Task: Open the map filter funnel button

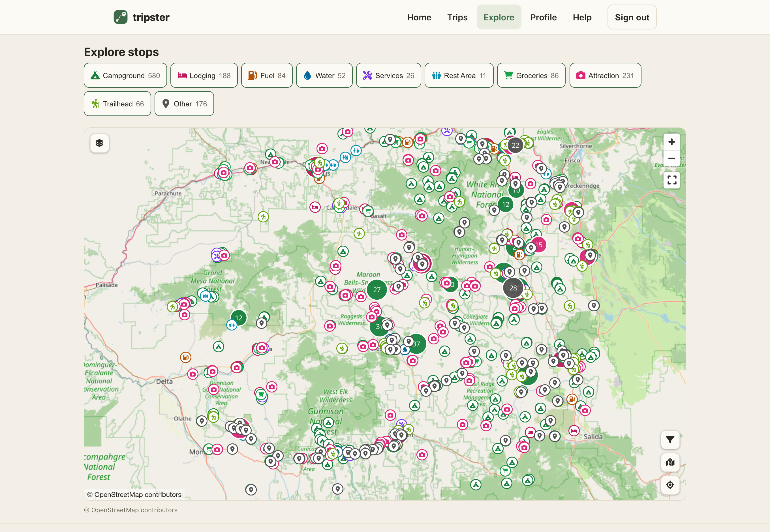Action: (670, 440)
